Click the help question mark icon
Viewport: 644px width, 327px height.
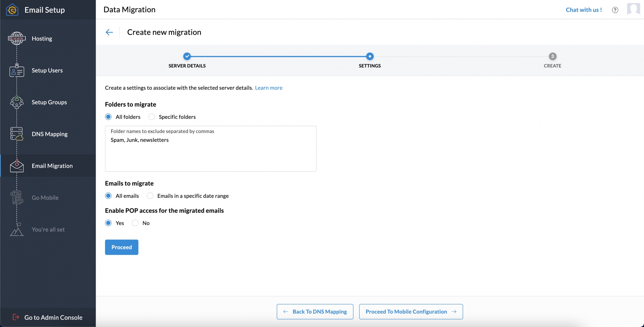615,10
